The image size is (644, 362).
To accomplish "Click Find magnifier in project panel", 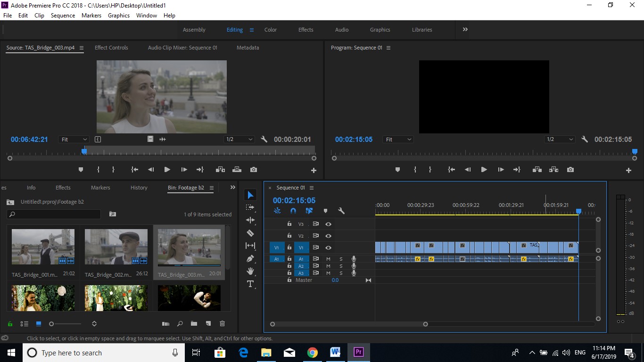I will (x=180, y=324).
